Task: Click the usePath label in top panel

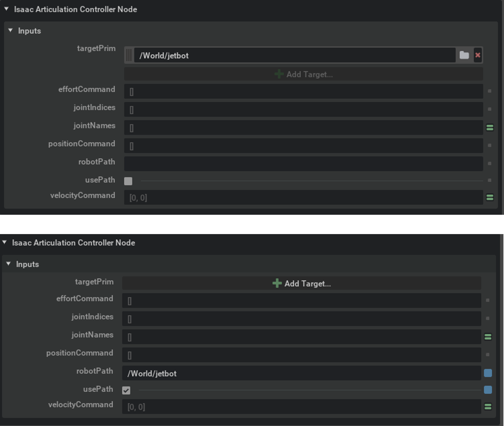Action: (100, 180)
